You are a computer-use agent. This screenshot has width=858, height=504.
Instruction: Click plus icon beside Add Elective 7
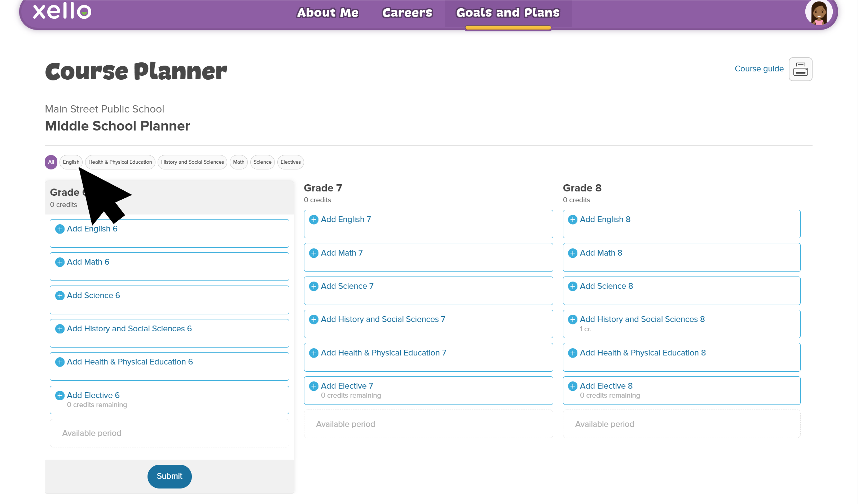click(x=314, y=386)
